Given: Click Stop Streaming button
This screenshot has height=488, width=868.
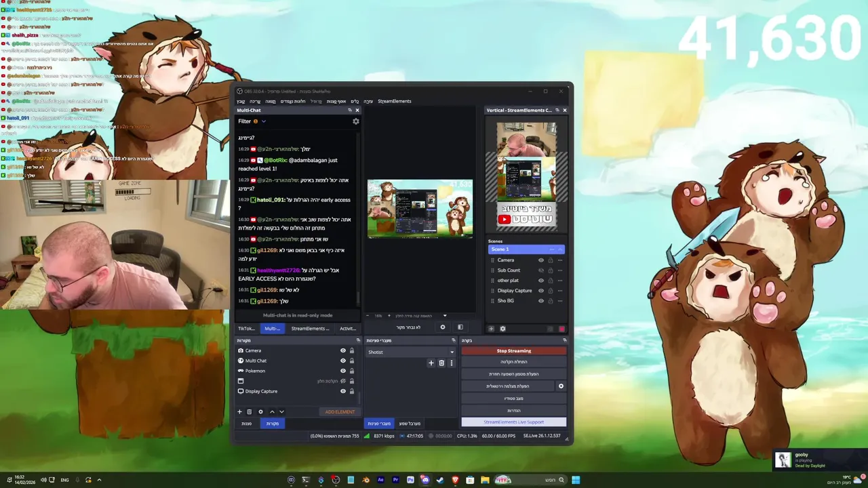Looking at the screenshot, I should (513, 350).
